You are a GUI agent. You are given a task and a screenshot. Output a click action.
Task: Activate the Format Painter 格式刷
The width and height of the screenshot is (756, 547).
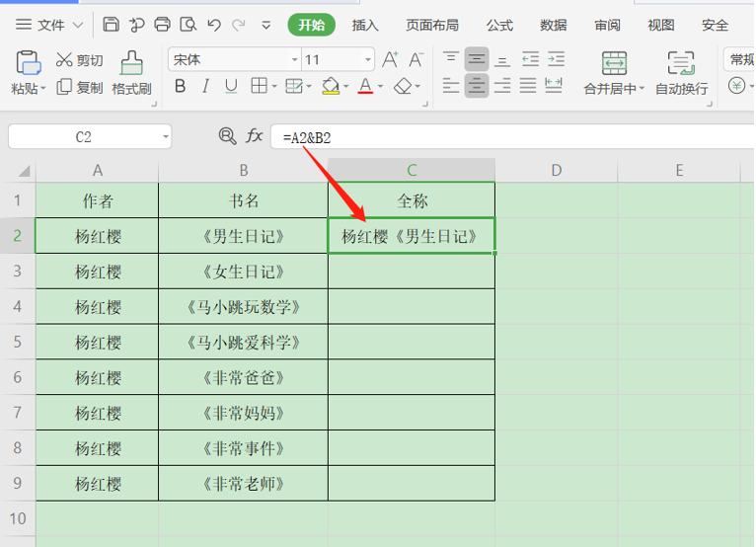(x=131, y=73)
